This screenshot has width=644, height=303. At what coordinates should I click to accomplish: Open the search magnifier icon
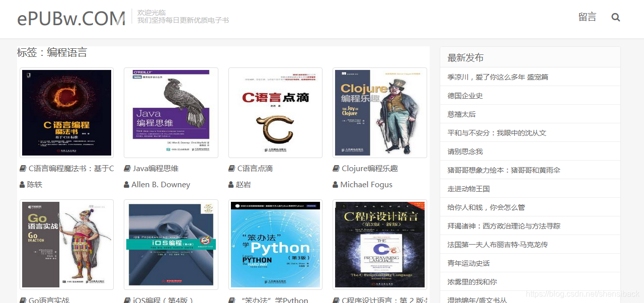point(615,17)
